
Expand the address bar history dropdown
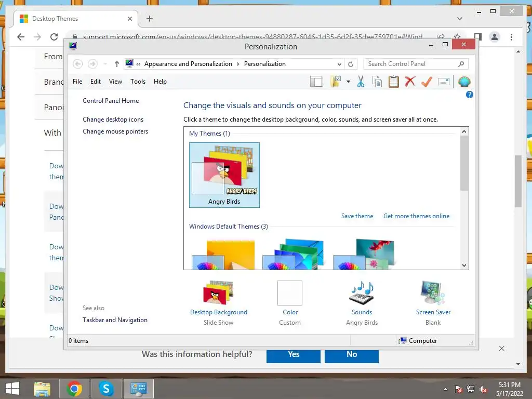339,64
